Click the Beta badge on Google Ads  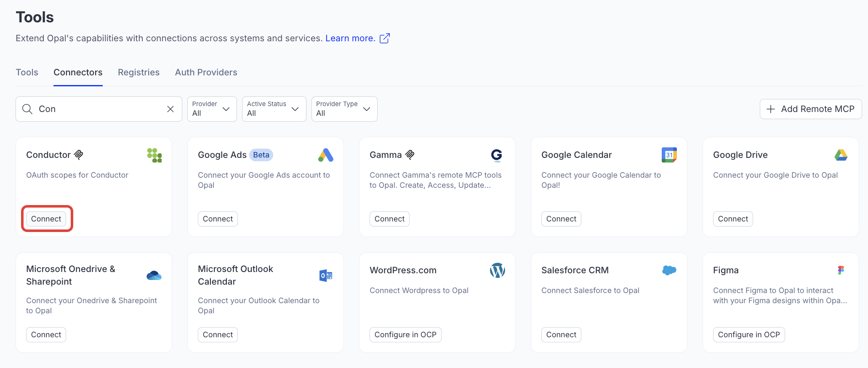tap(261, 155)
